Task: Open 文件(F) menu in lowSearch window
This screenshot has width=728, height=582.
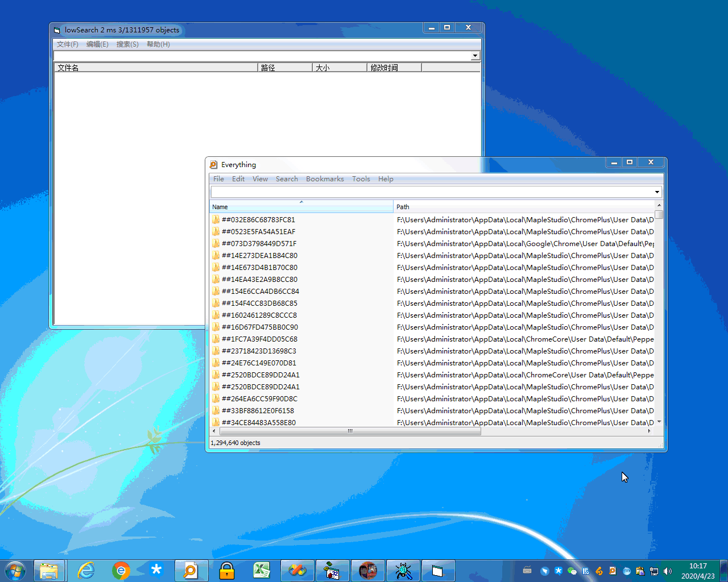Action: [68, 44]
